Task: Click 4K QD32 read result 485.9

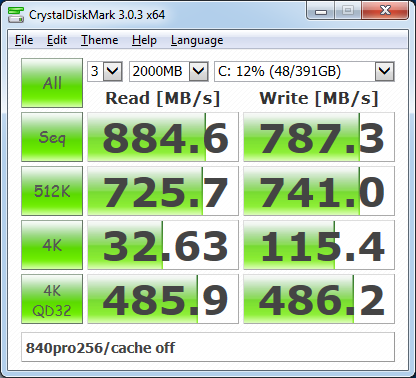Action: [163, 299]
